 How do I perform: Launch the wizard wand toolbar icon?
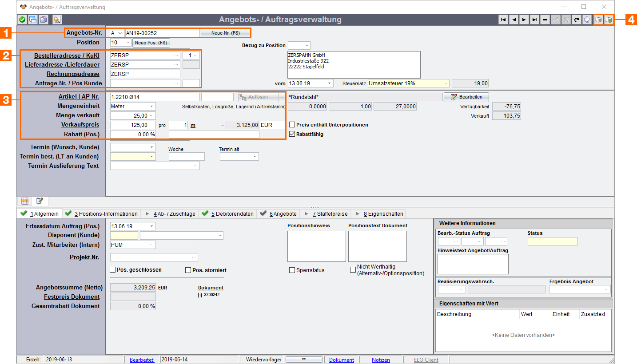[x=56, y=20]
